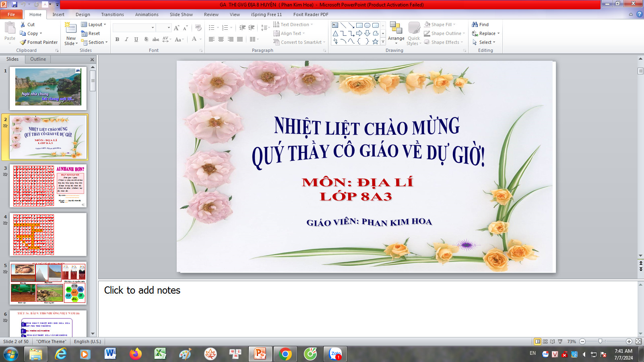The width and height of the screenshot is (644, 362).
Task: Select rectangle shape in shapes gallery
Action: tap(359, 25)
